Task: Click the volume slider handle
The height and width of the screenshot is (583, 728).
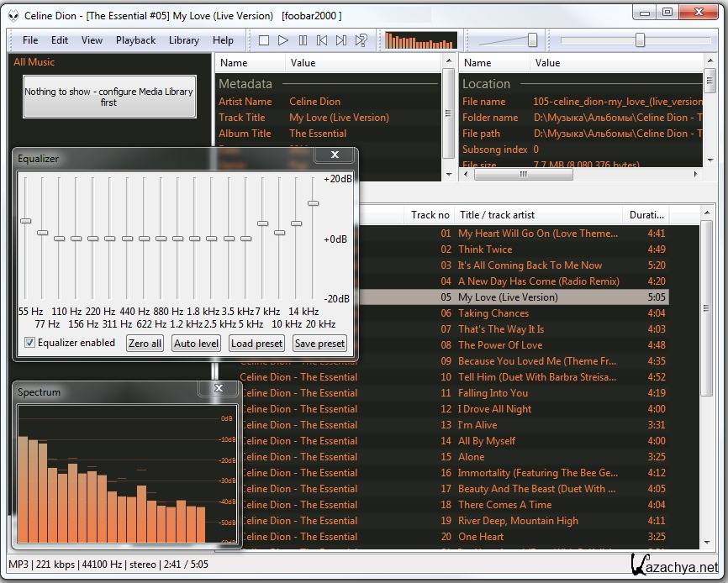Action: [532, 39]
